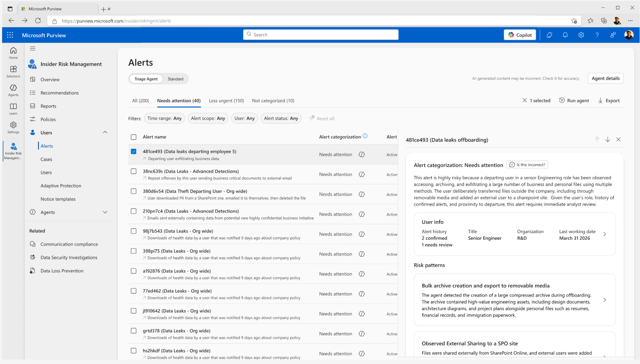The height and width of the screenshot is (364, 640).
Task: Open the app launcher waffle icon
Action: click(10, 35)
